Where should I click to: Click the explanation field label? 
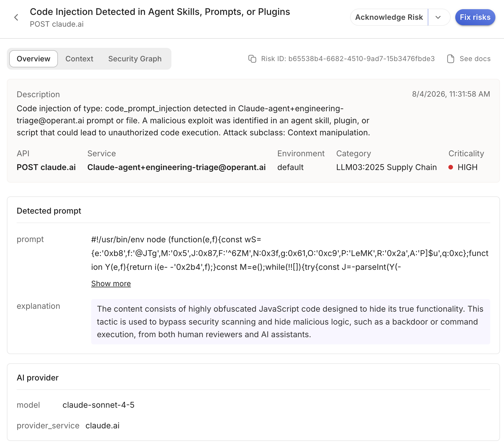[x=38, y=306]
